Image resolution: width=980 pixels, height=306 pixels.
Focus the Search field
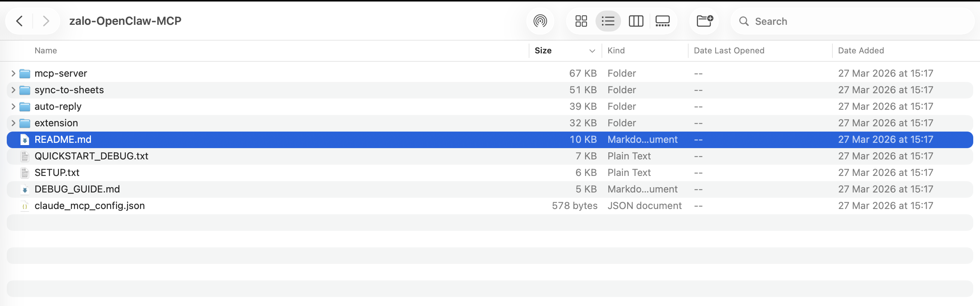(852, 21)
